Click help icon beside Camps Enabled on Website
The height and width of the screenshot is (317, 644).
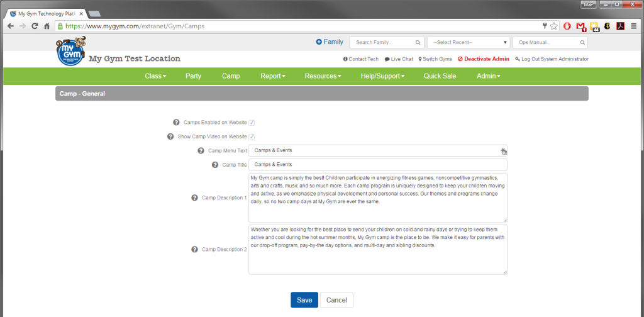coord(176,123)
